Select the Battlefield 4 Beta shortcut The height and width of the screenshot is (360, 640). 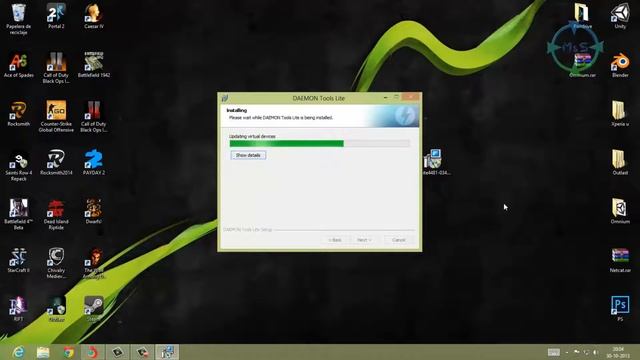coord(18,215)
